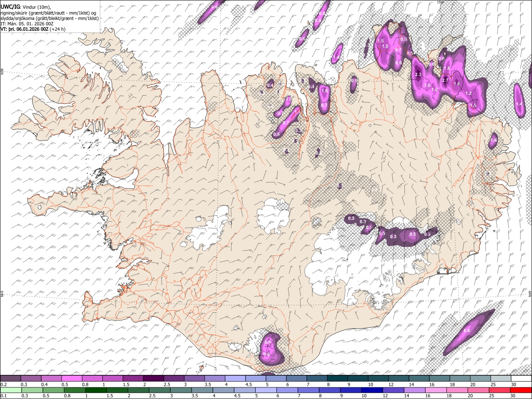The image size is (532, 399).
Task: Pick the bright pink 0.5 swatch in purple snow legend
Action: click(x=72, y=379)
